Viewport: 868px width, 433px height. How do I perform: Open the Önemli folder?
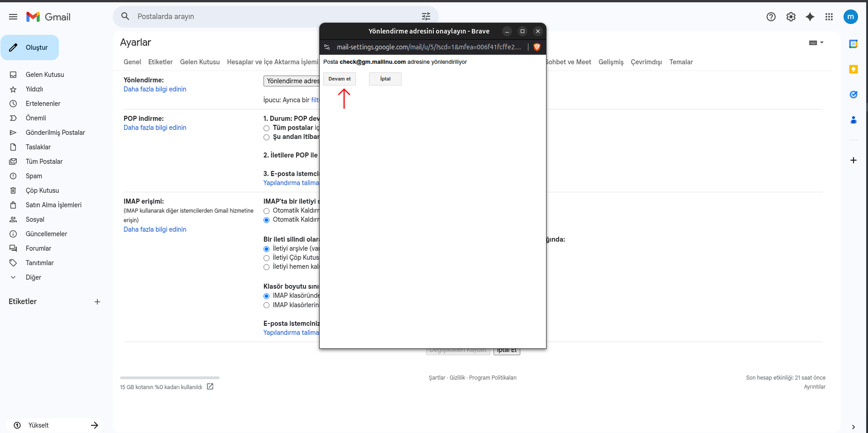tap(36, 118)
